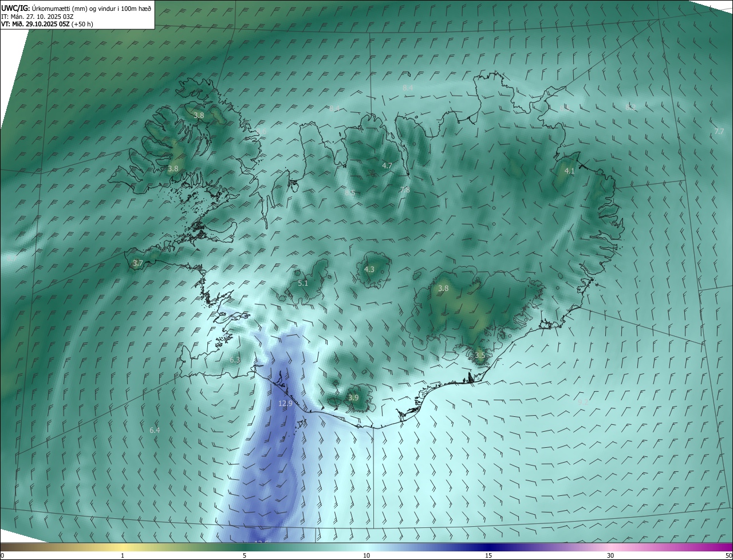Click the color scale tick label 0

pos(2,555)
